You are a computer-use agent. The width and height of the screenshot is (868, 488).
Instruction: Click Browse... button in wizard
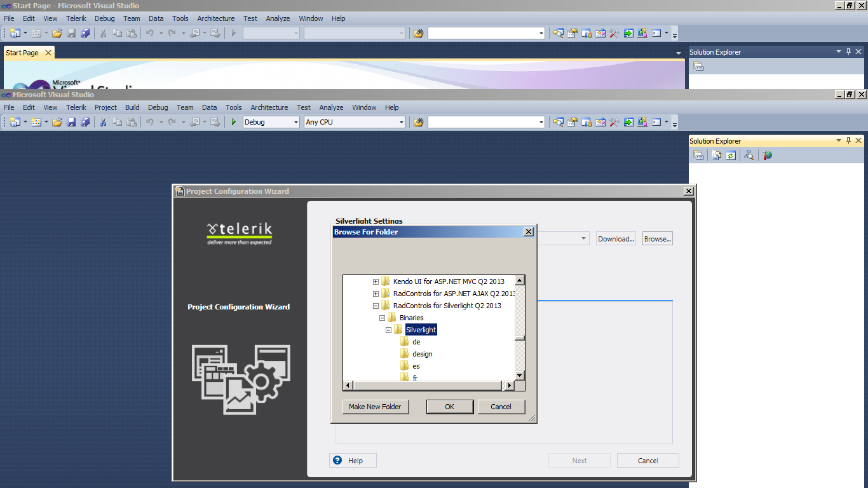click(657, 239)
